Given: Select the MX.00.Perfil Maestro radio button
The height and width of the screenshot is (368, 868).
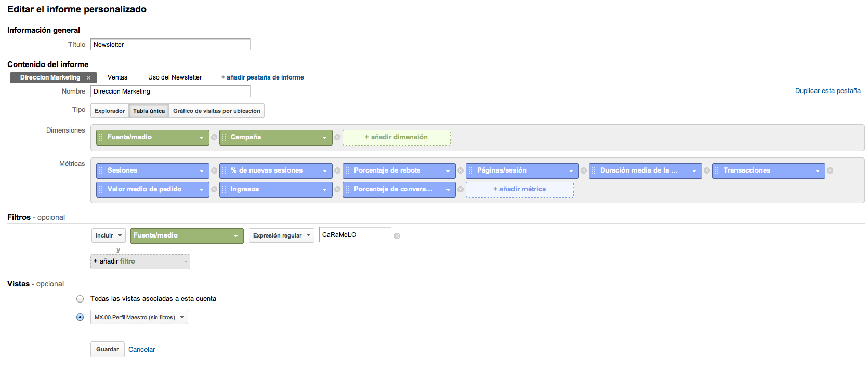Looking at the screenshot, I should (x=80, y=317).
